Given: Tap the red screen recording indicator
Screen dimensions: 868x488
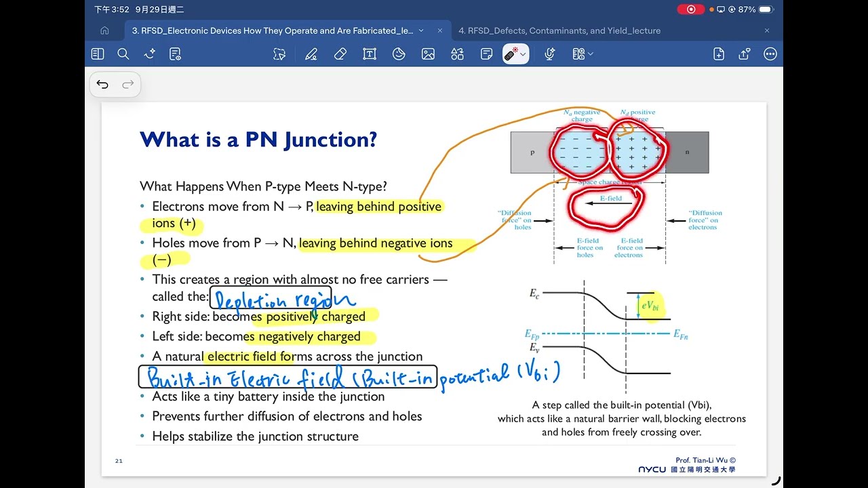Looking at the screenshot, I should (x=691, y=9).
